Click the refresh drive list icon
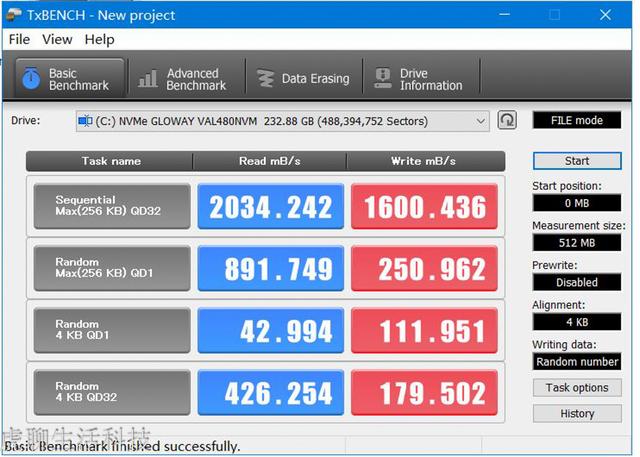The height and width of the screenshot is (457, 640). [x=507, y=120]
